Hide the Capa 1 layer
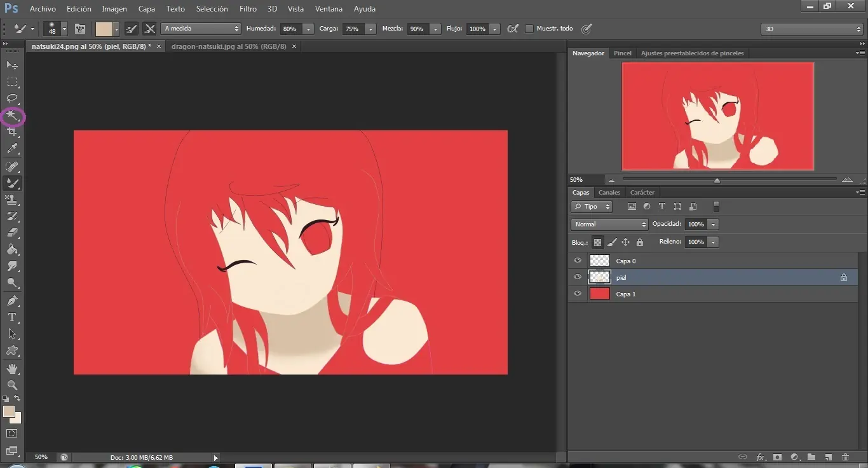This screenshot has height=468, width=868. click(578, 294)
